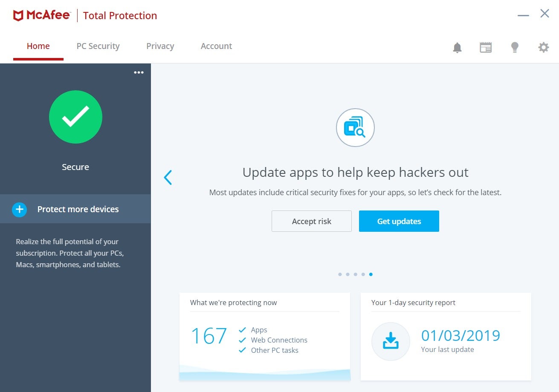Open the PC Security tab
This screenshot has width=559, height=392.
point(98,46)
